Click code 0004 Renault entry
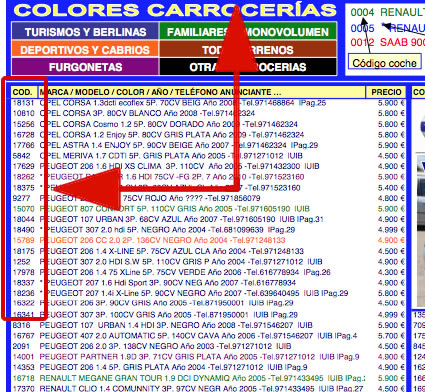Screen dimensions: 425x392 [x=388, y=13]
